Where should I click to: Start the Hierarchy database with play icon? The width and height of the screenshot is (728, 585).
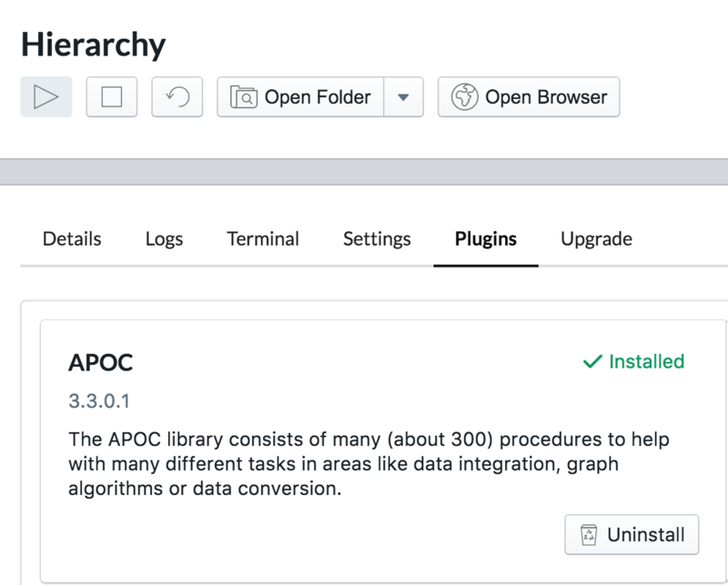(x=46, y=97)
